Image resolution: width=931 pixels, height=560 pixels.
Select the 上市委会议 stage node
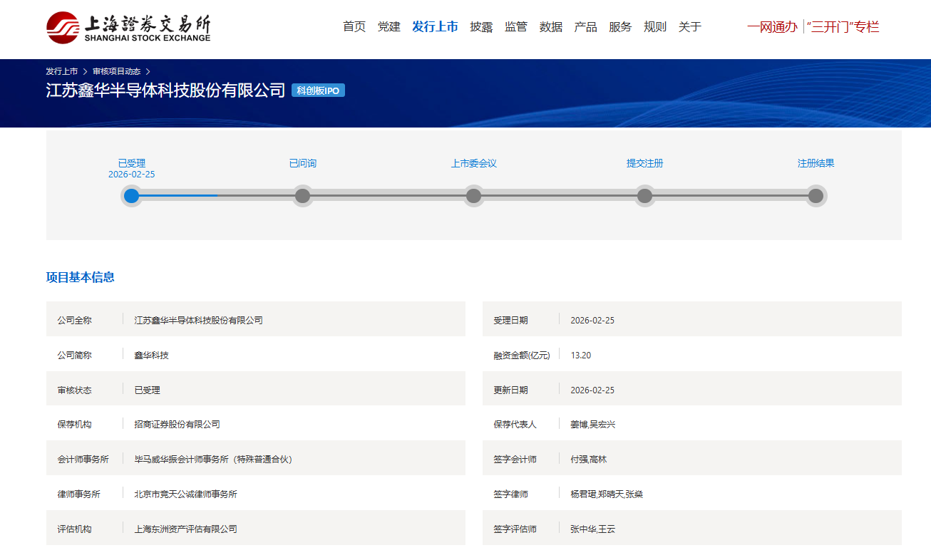[x=473, y=196]
